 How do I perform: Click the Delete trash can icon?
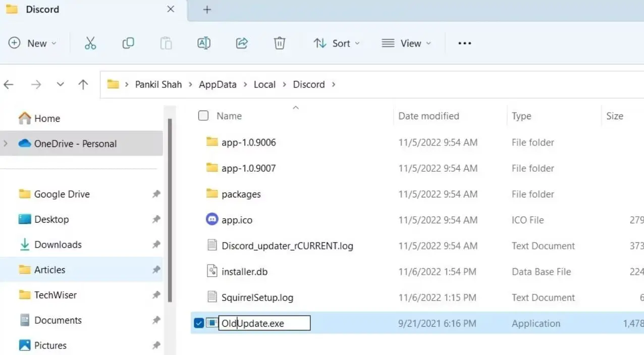point(280,43)
